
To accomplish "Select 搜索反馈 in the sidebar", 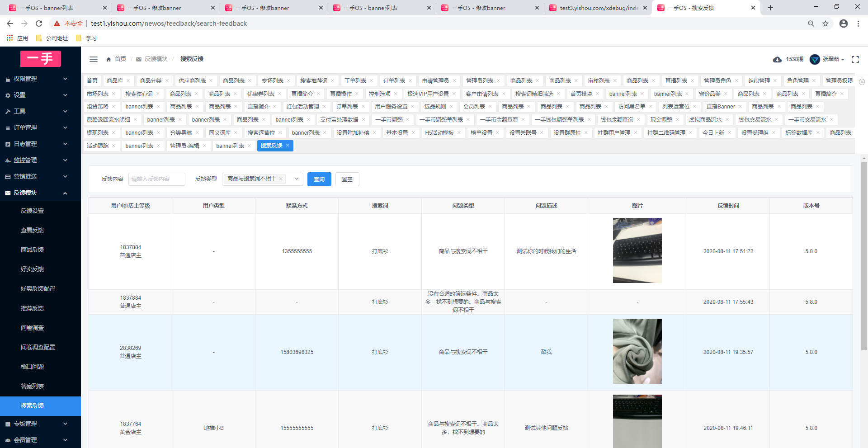I will pyautogui.click(x=41, y=406).
